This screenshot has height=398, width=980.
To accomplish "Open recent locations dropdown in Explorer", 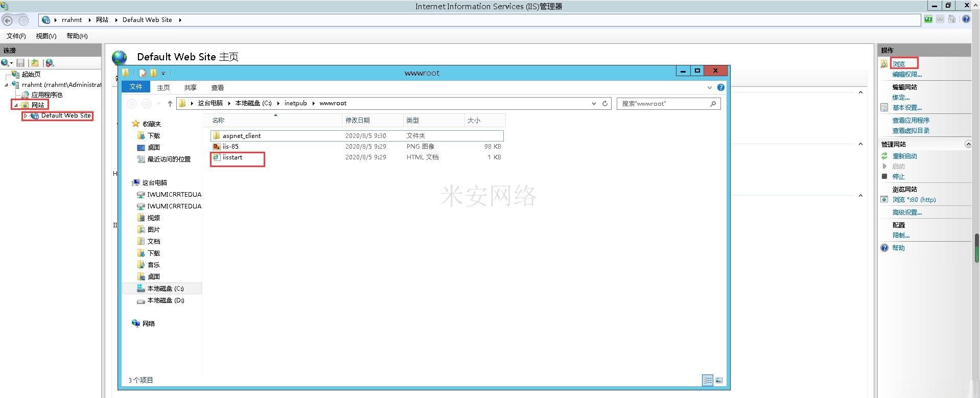I will [158, 104].
